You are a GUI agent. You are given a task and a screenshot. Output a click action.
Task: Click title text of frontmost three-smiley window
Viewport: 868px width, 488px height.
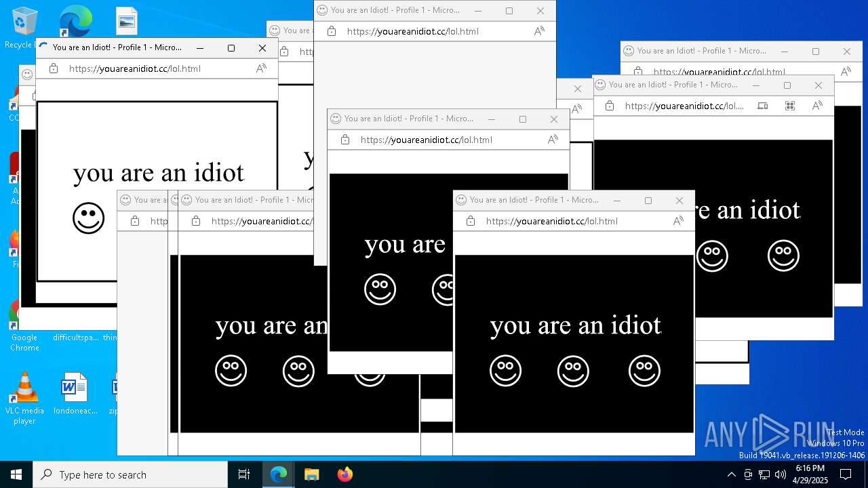point(534,200)
